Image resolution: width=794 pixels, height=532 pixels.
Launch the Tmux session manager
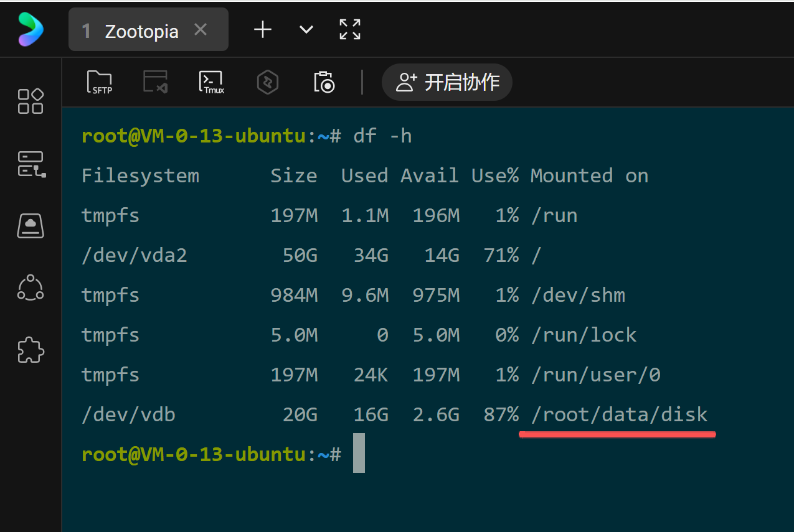tap(212, 82)
